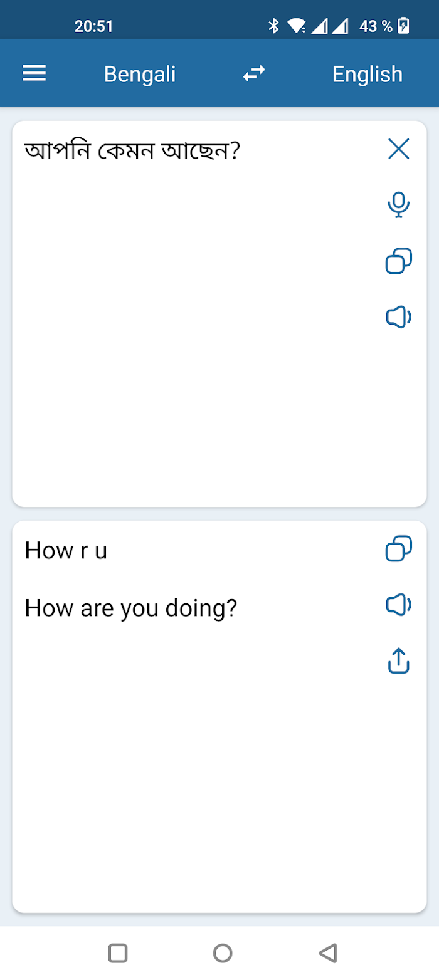
Task: Tap the Android back button
Action: coord(327,953)
